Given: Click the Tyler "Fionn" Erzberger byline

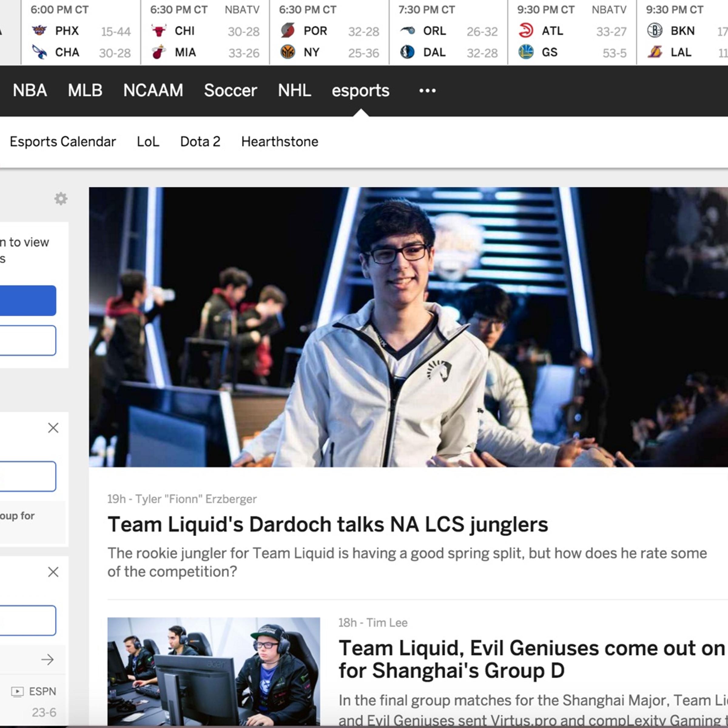Looking at the screenshot, I should pos(196,499).
